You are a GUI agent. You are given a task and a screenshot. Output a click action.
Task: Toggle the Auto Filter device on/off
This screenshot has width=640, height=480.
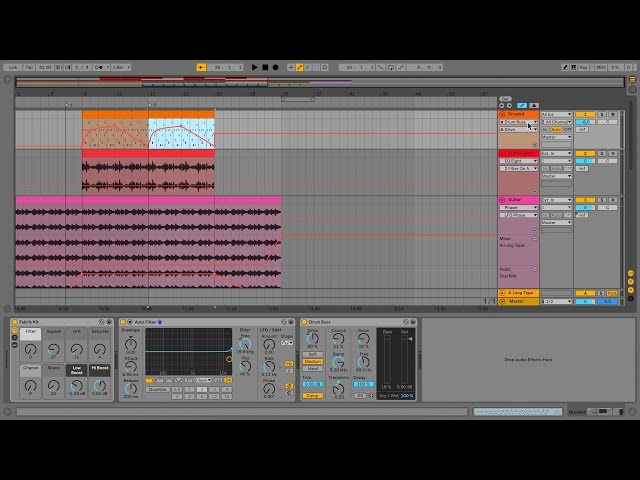[123, 322]
